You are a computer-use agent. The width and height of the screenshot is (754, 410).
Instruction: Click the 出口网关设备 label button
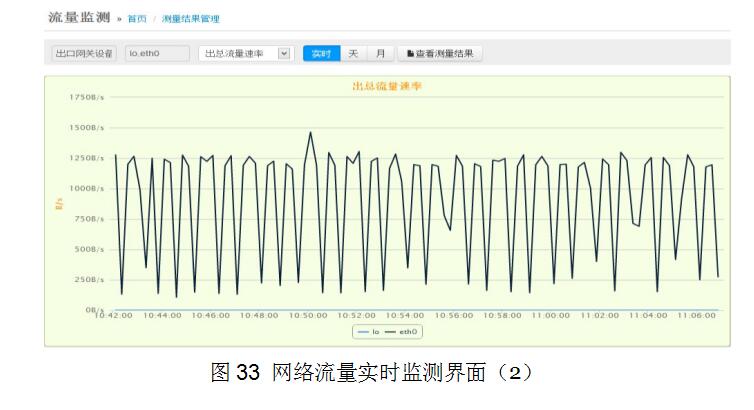click(x=83, y=54)
